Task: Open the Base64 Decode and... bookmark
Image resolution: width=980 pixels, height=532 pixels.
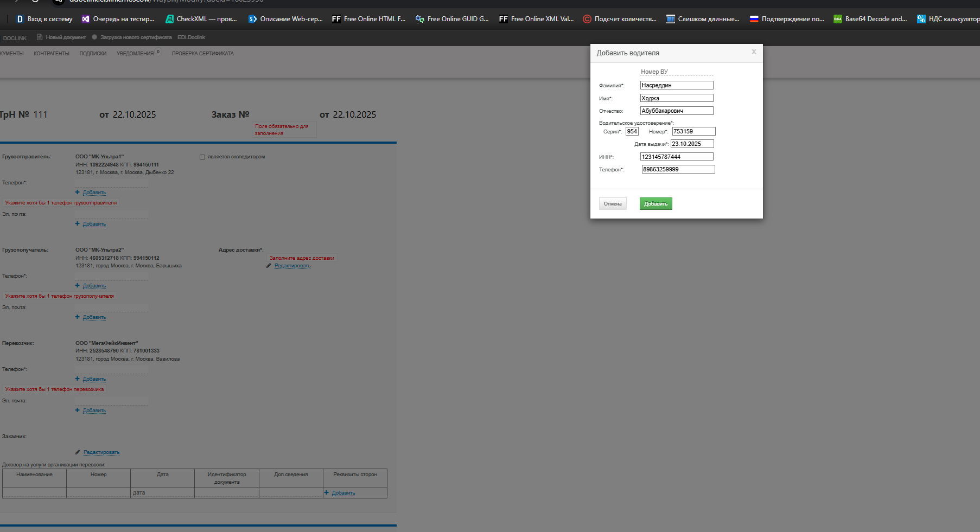Action: pos(870,19)
